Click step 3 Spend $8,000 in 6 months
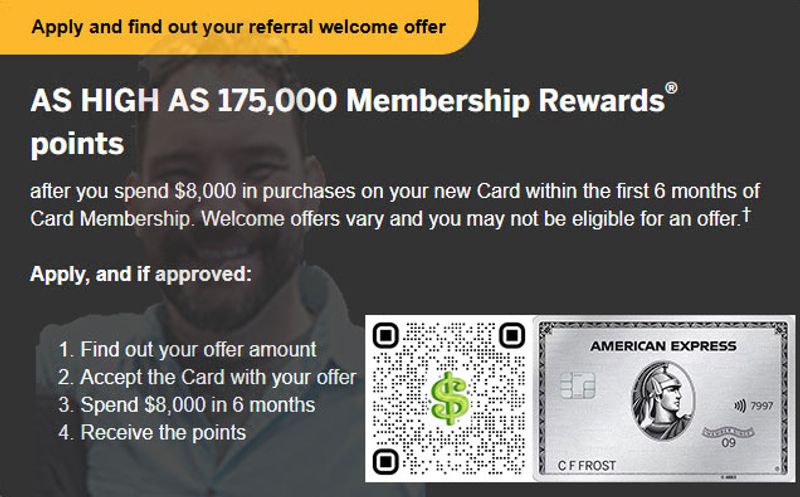Screen dimensions: 800x497 point(187,405)
